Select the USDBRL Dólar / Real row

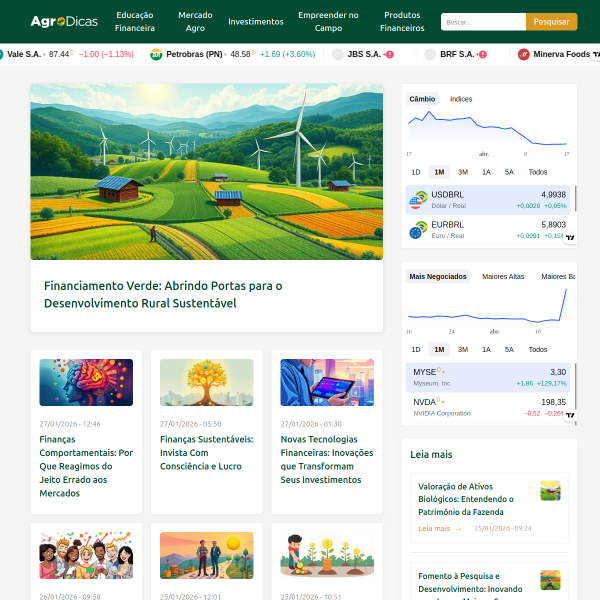click(488, 200)
